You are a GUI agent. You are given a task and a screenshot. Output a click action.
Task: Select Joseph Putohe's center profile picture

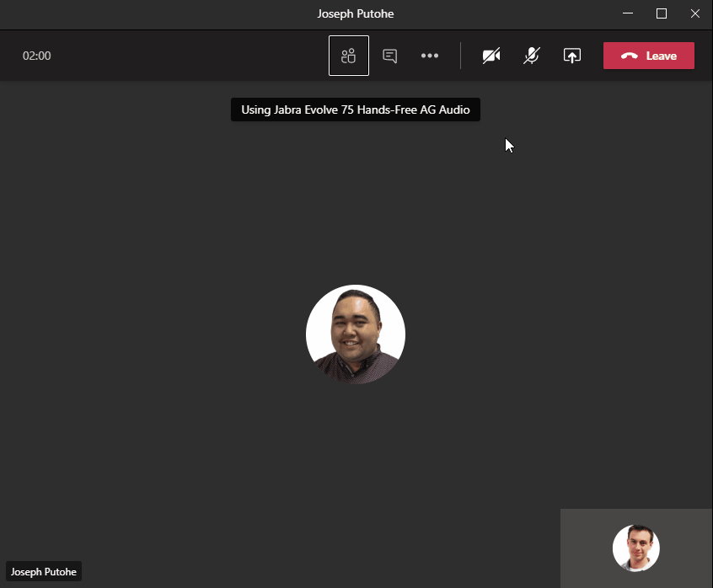point(356,334)
